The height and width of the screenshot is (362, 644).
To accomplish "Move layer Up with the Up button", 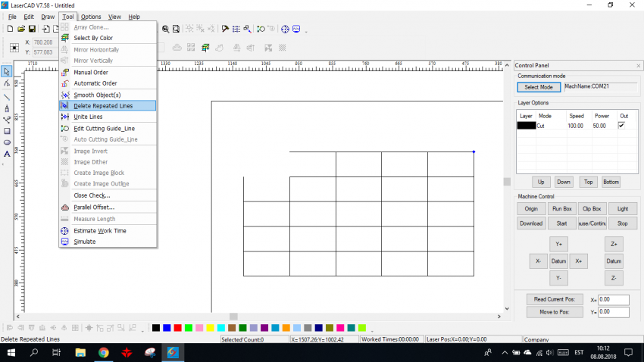I will [541, 182].
